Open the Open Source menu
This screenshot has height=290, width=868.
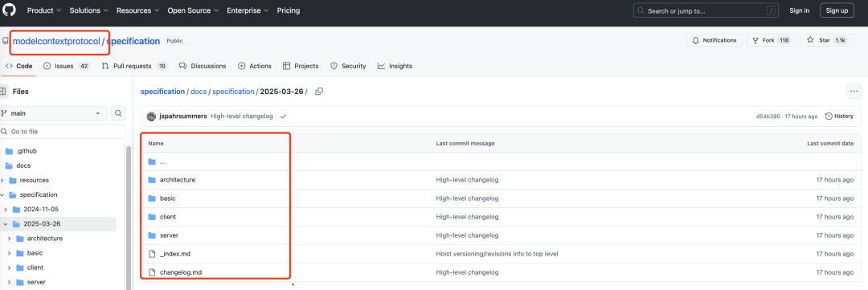click(193, 10)
